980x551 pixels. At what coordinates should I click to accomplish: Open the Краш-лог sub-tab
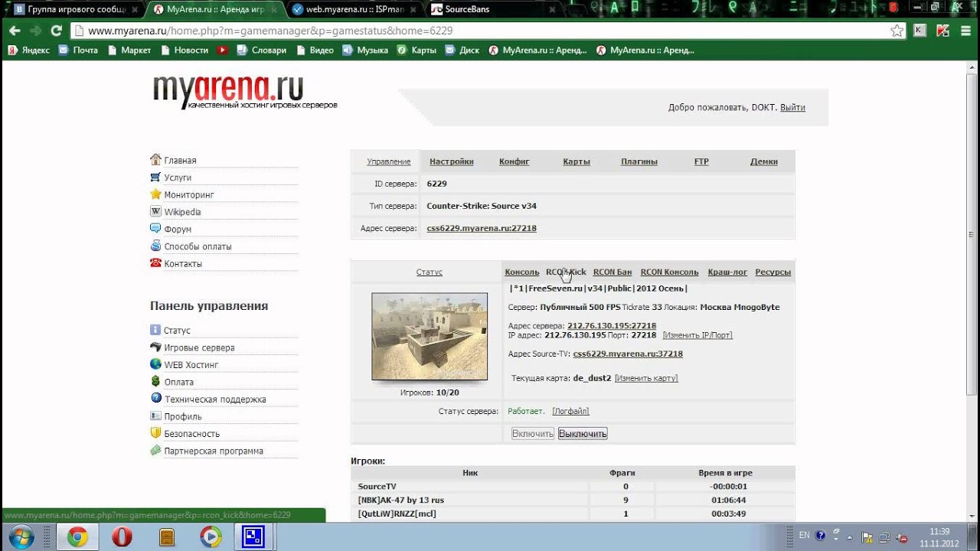click(727, 272)
